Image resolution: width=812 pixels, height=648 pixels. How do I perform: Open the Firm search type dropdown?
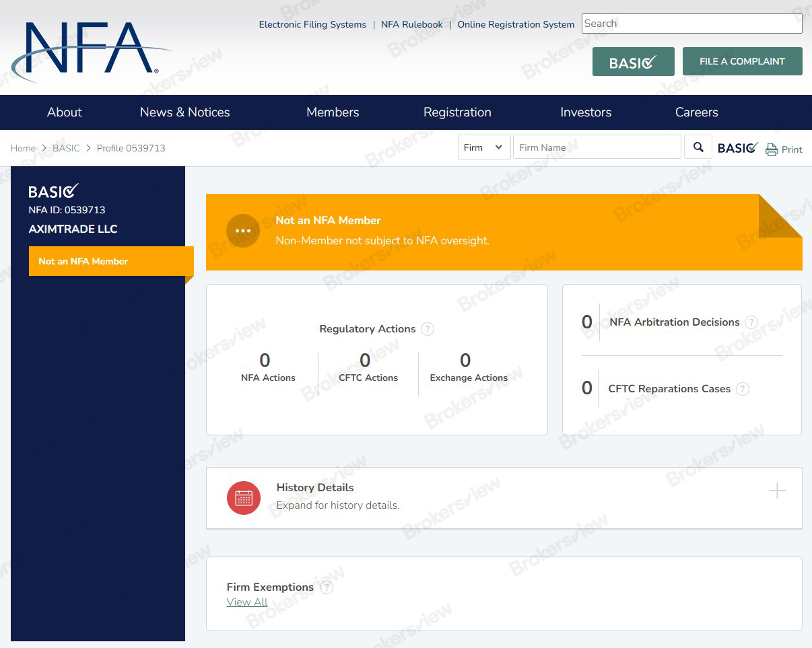483,147
